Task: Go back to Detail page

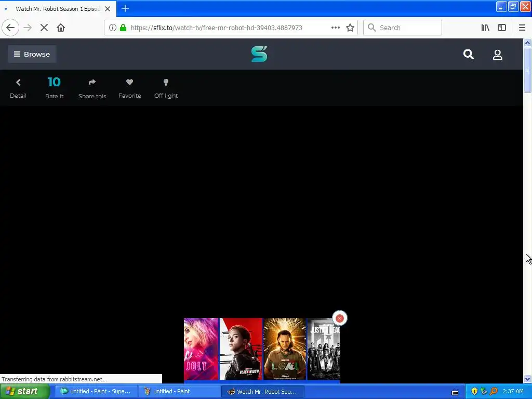Action: (18, 88)
